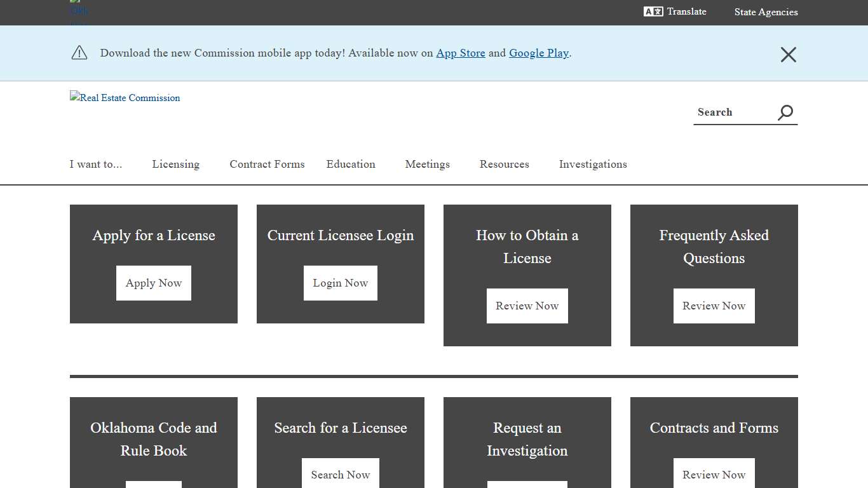Open the Licensing menu

pos(175,164)
